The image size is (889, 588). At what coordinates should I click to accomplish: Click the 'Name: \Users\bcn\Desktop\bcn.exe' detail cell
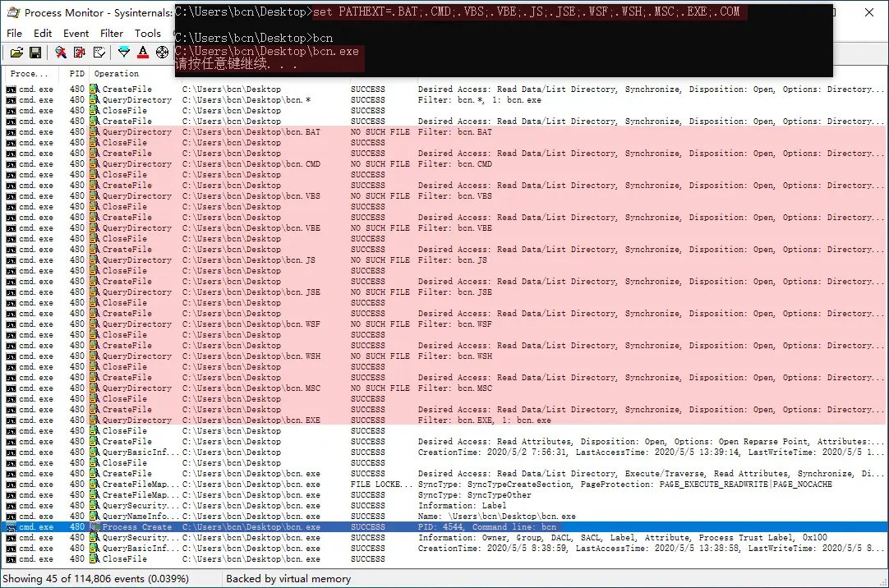[496, 516]
